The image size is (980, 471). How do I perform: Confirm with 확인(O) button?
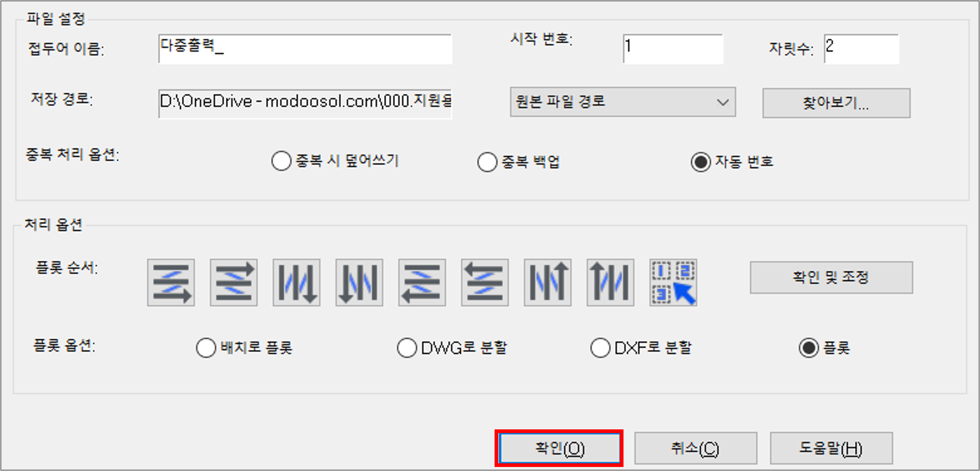(559, 448)
